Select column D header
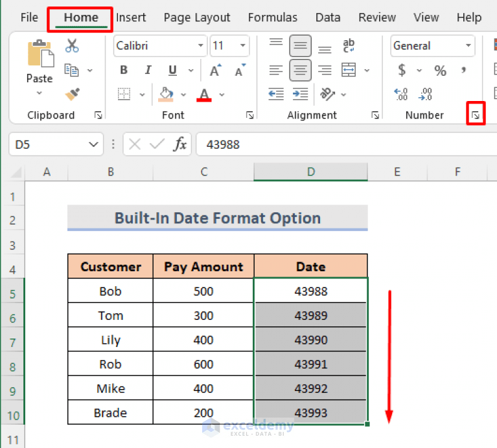The height and width of the screenshot is (448, 497). (x=310, y=172)
